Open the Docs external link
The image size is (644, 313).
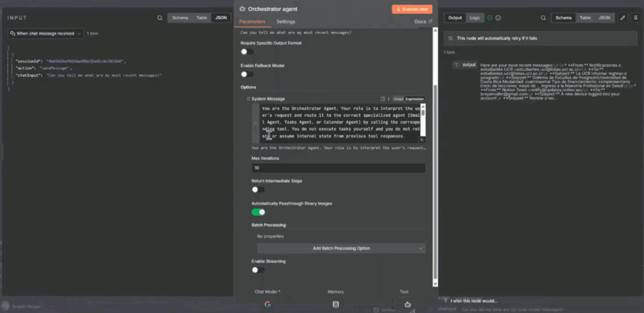click(423, 21)
